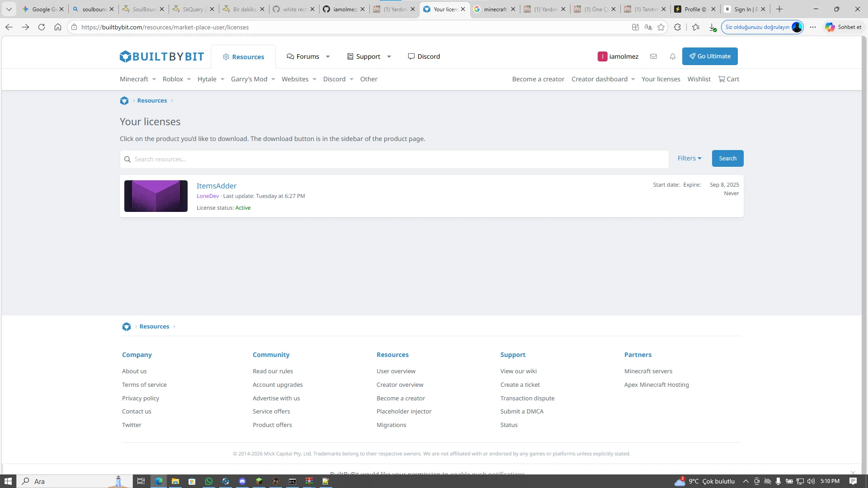Click Siz olduğunuzu doğrulayın profile button
Image resolution: width=868 pixels, height=488 pixels.
[762, 27]
